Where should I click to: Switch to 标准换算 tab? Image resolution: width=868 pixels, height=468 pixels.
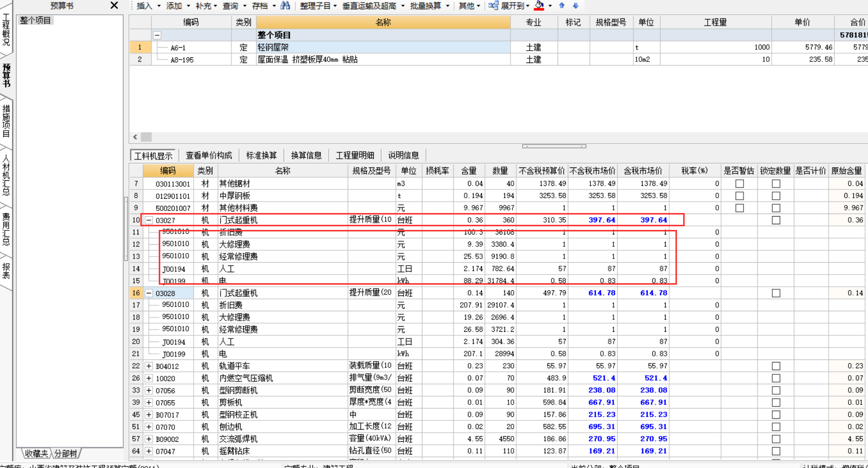262,156
